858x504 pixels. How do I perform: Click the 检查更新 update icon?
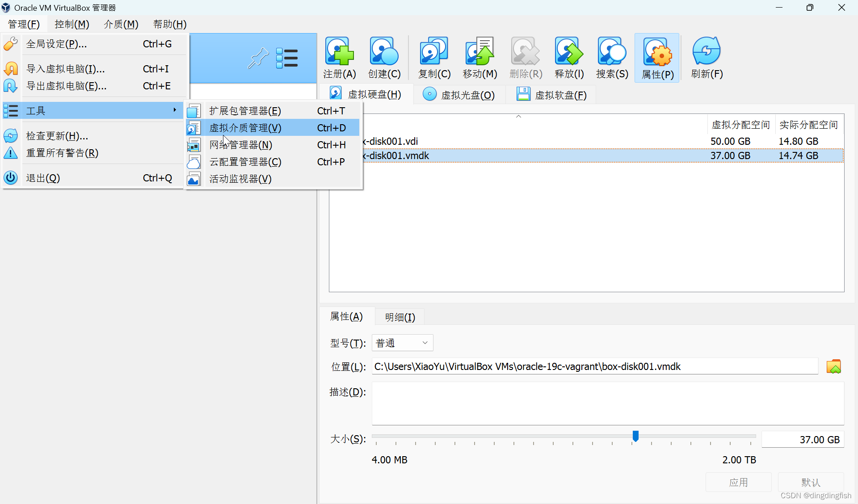[x=11, y=136]
